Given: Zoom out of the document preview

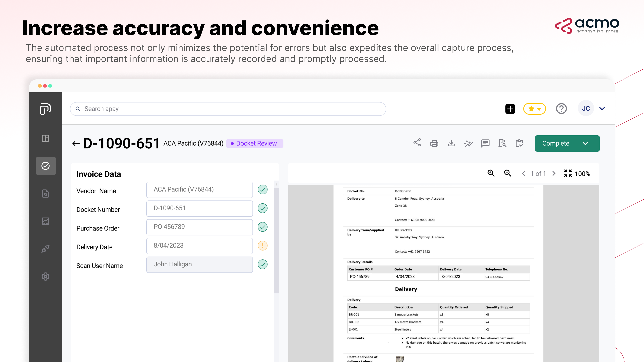Looking at the screenshot, I should 508,173.
